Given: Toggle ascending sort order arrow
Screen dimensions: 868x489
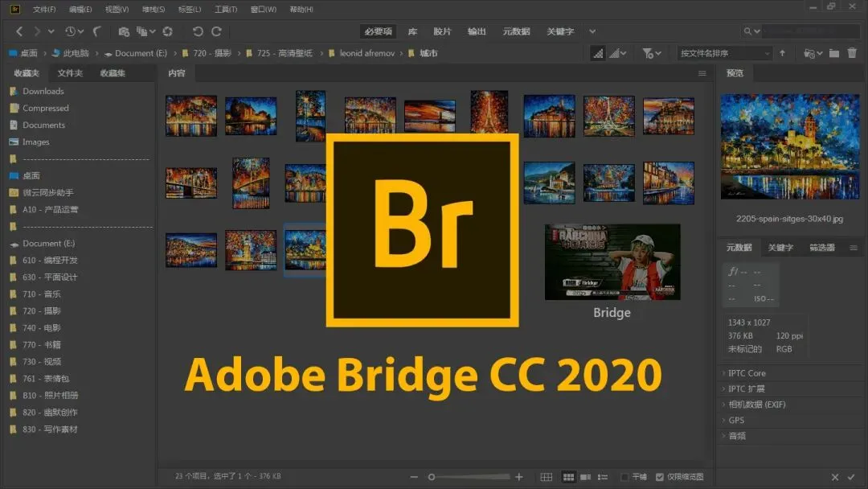Looking at the screenshot, I should [x=782, y=53].
